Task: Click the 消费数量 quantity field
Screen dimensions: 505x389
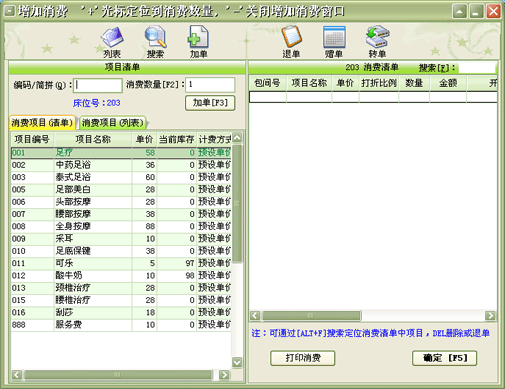Action: point(210,85)
